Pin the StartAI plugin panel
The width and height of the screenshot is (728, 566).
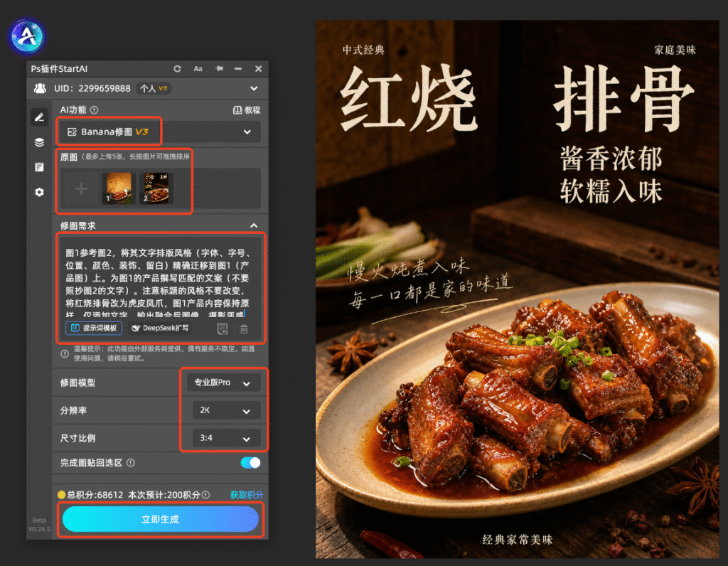(219, 69)
